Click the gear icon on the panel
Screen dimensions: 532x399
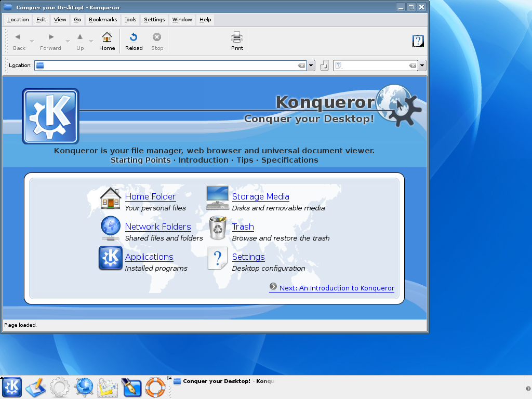tap(60, 387)
